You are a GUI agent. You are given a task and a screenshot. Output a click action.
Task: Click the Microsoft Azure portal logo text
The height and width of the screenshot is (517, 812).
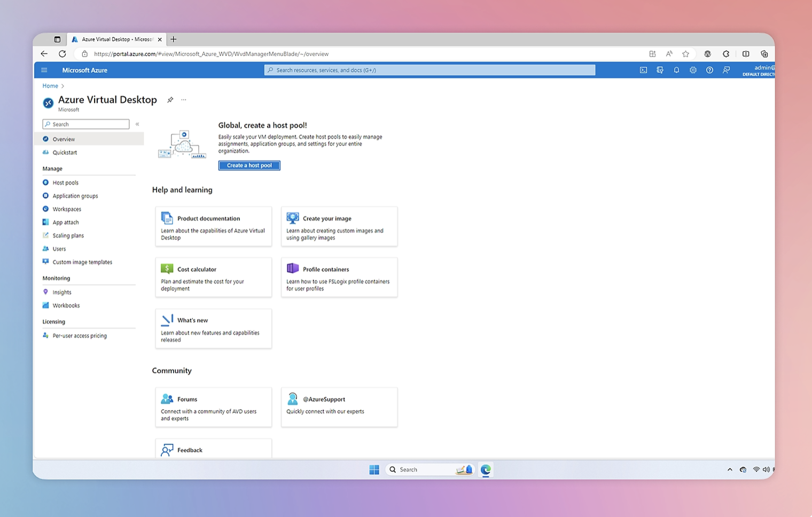pyautogui.click(x=84, y=70)
